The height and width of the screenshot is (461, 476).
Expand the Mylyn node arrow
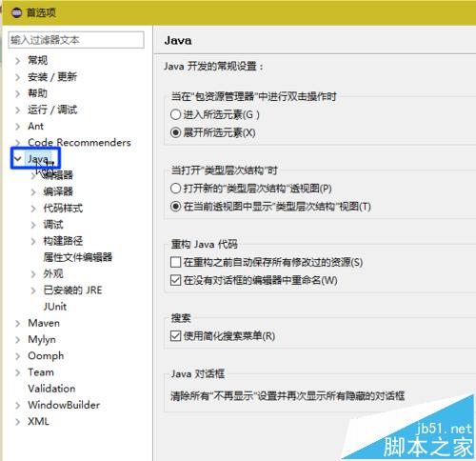[x=18, y=340]
